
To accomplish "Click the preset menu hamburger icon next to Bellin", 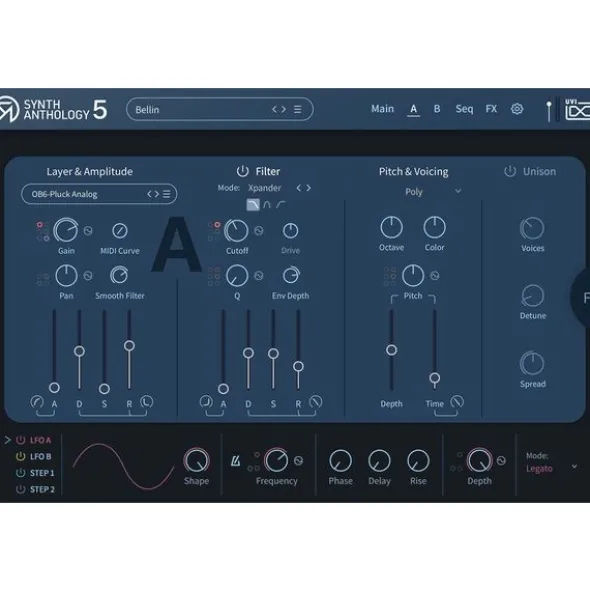I will [x=297, y=109].
